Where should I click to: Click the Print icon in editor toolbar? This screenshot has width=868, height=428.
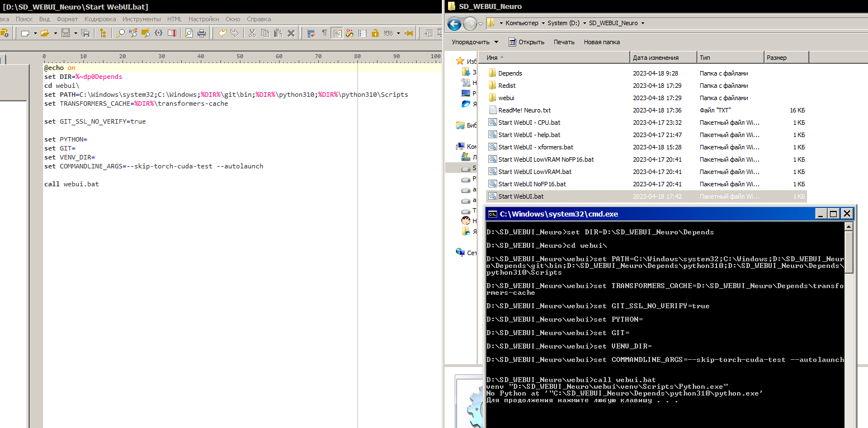tap(201, 34)
